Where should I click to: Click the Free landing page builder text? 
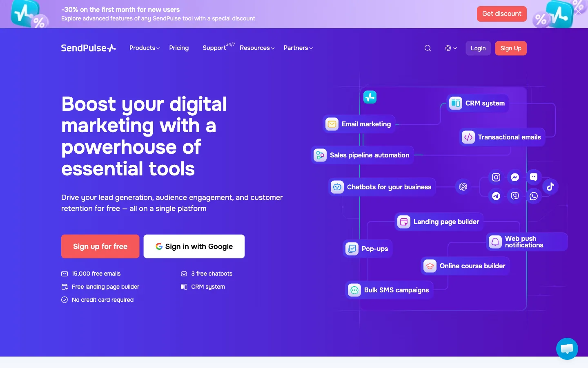[105, 287]
